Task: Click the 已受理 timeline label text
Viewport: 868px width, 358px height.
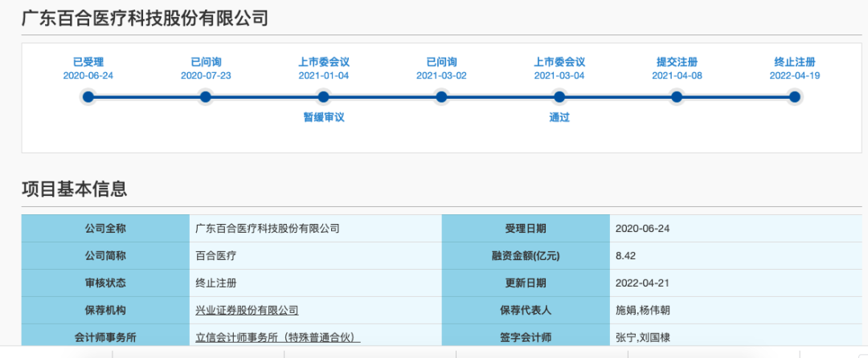Action: 88,62
